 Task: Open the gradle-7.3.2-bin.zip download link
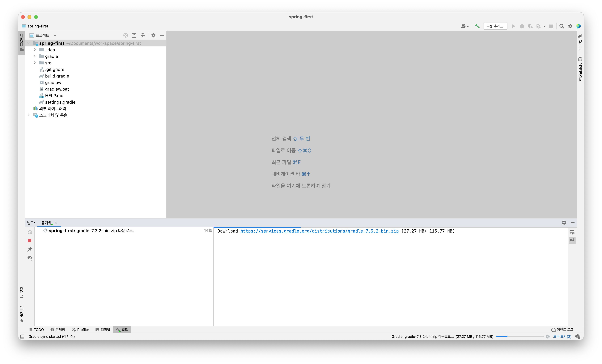319,231
